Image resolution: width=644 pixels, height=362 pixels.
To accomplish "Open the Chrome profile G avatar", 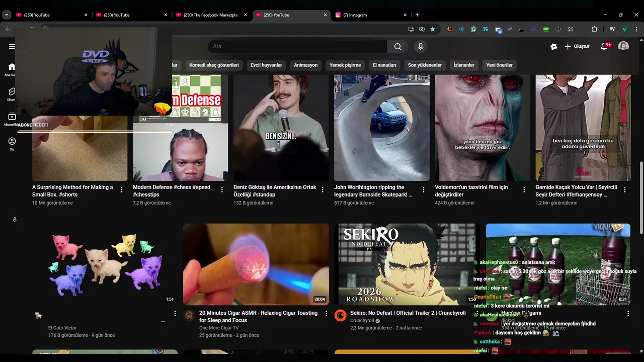I will click(x=624, y=29).
